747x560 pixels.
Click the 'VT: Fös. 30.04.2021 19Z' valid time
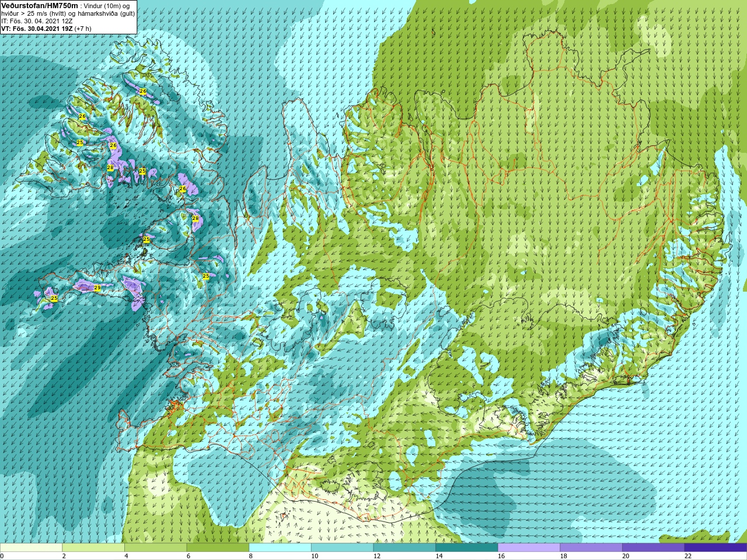click(x=36, y=29)
